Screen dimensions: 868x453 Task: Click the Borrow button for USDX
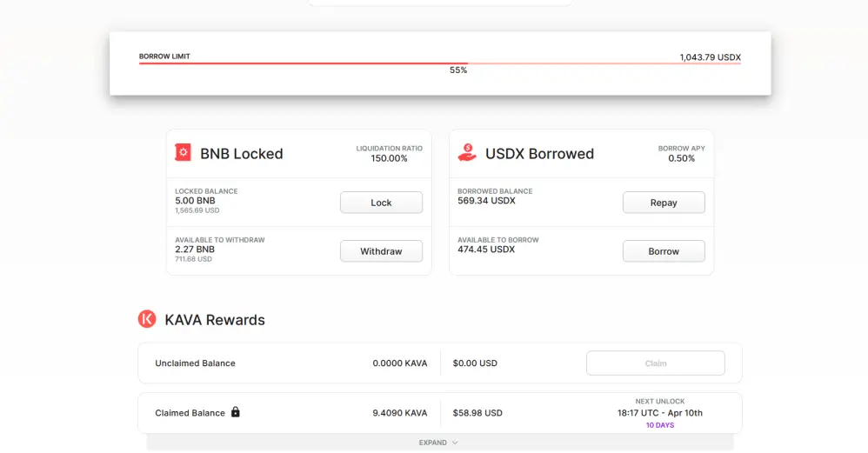(x=664, y=251)
